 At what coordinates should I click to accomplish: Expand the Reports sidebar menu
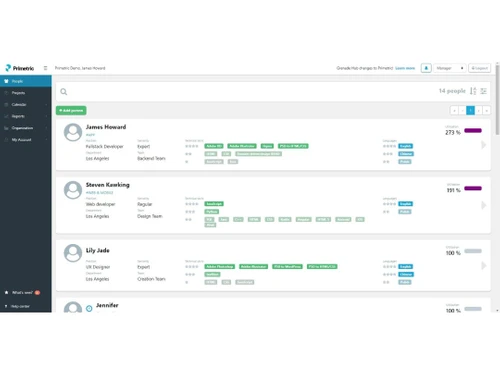(x=26, y=116)
